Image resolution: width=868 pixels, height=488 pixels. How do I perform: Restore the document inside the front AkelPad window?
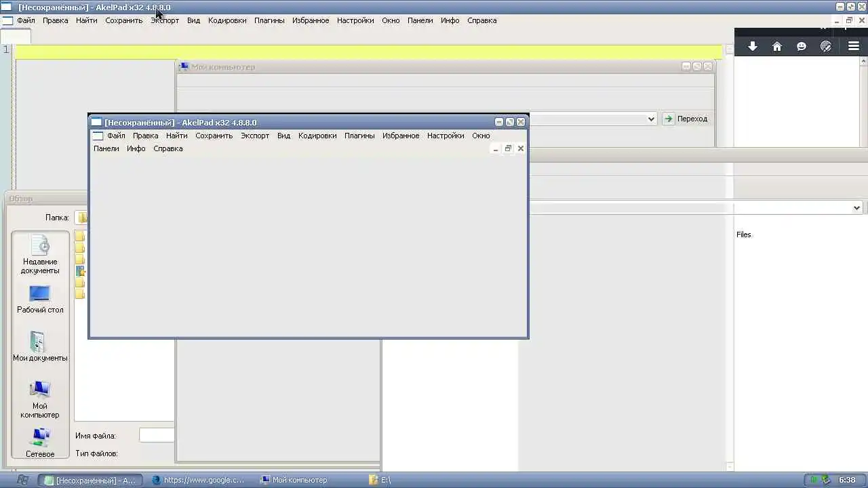(508, 148)
